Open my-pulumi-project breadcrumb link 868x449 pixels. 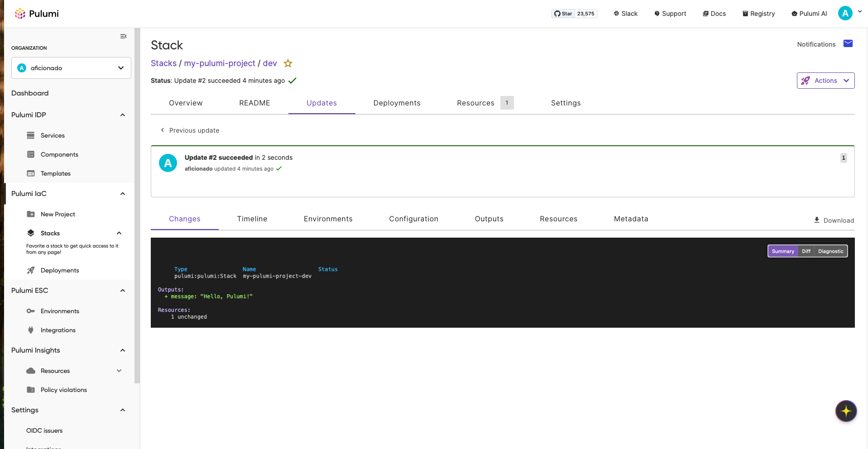(220, 63)
